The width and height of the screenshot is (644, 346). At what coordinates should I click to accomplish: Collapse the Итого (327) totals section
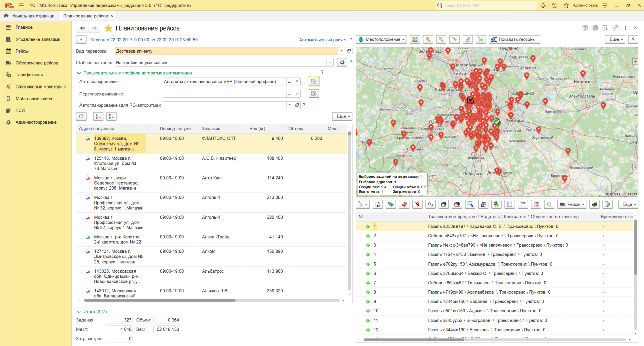[79, 312]
